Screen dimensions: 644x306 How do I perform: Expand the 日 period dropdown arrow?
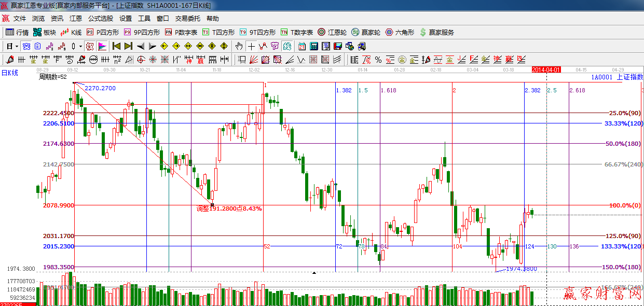17,46
